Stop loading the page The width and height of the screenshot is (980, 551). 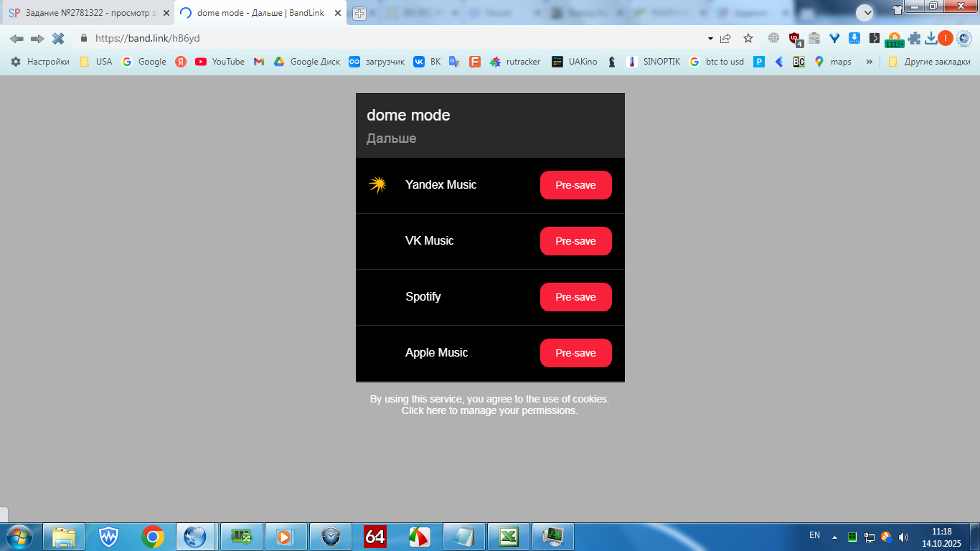(x=58, y=38)
